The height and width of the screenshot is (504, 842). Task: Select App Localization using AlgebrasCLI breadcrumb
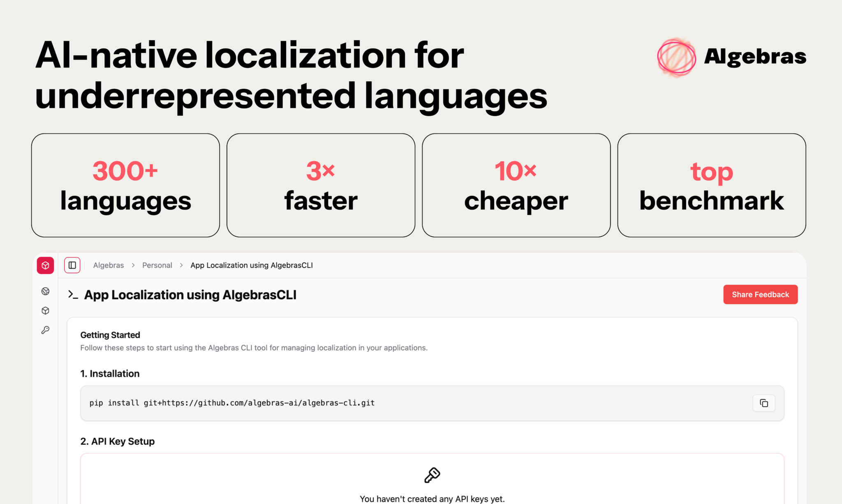[251, 265]
